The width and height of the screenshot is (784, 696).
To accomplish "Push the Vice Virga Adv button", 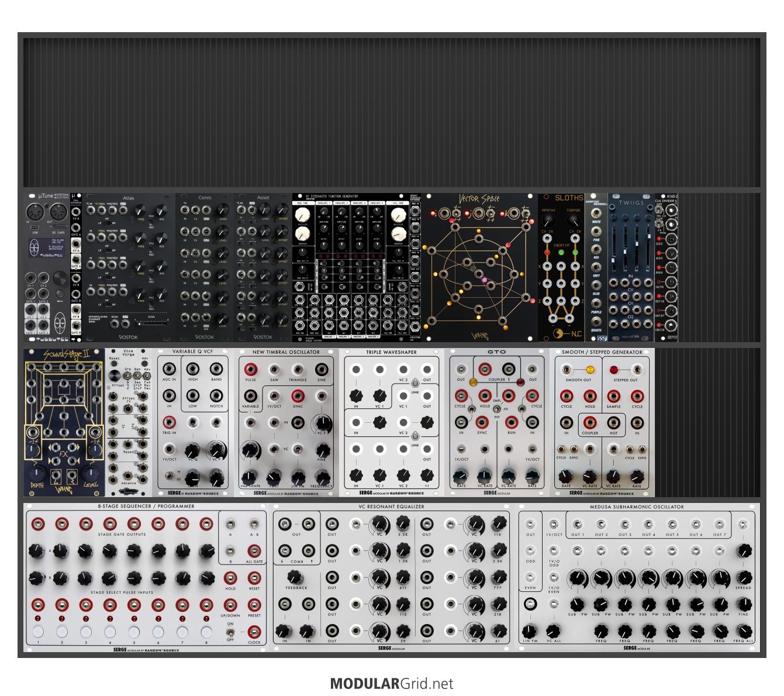I will tap(144, 364).
